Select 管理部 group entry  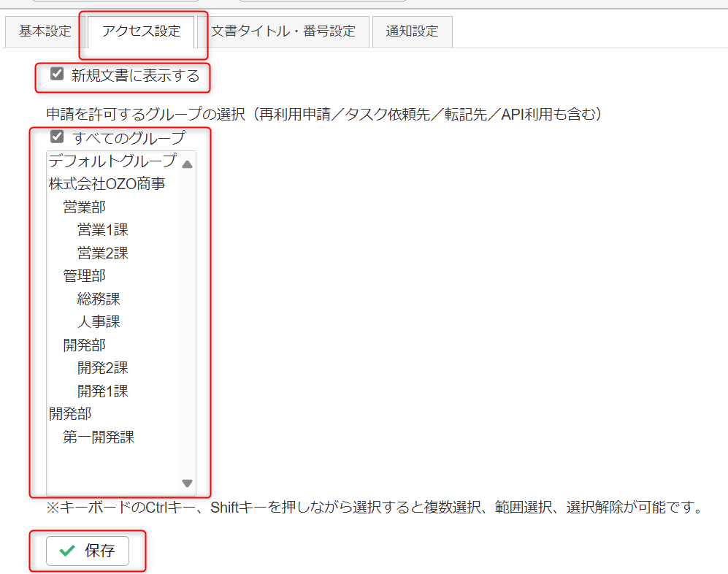(84, 276)
